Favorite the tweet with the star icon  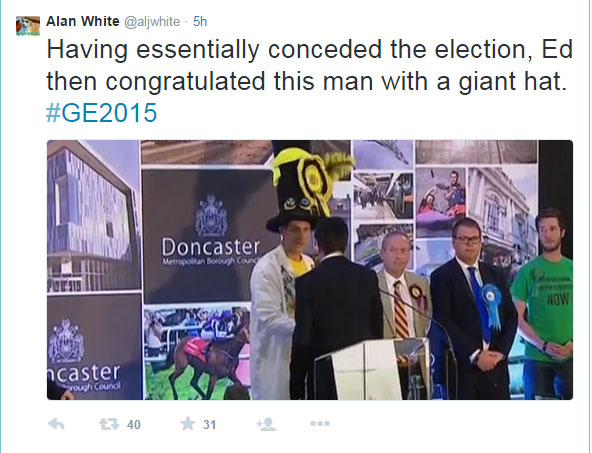[x=188, y=424]
